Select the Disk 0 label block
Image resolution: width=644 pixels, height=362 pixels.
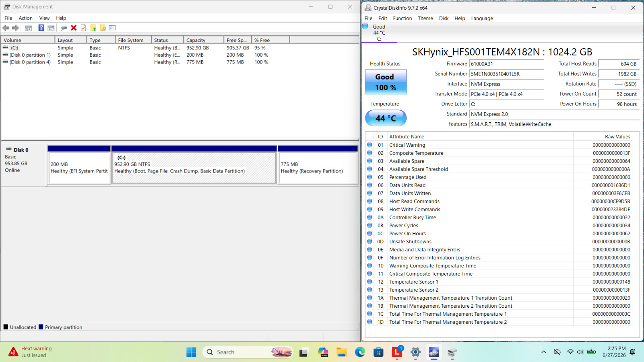click(x=24, y=165)
